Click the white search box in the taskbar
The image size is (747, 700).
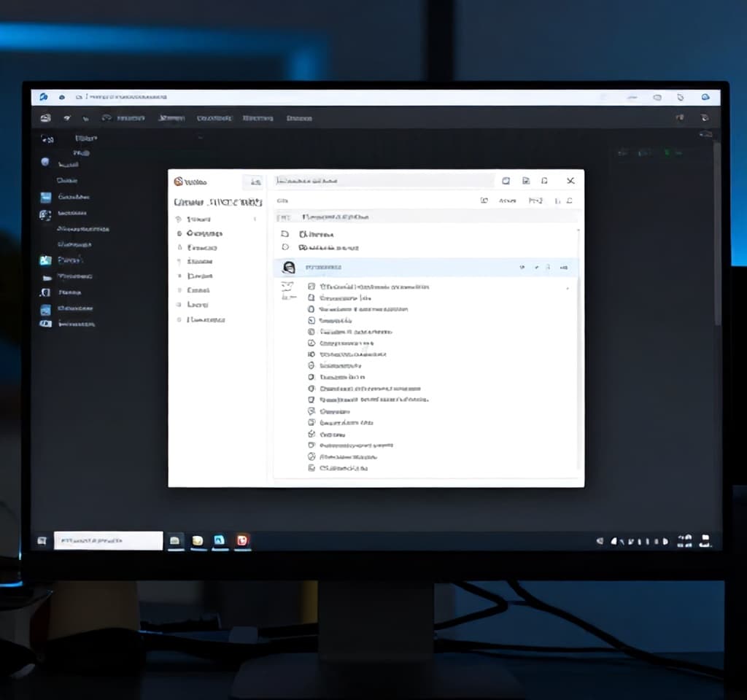coord(108,540)
